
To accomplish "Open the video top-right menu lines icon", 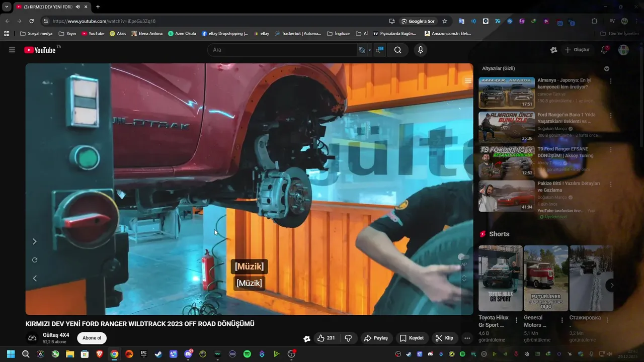I will click(468, 80).
